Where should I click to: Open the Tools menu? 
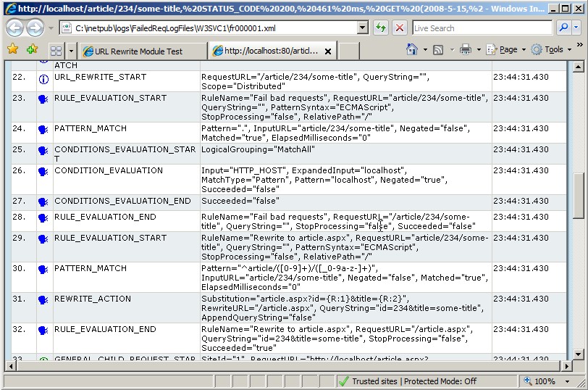click(x=551, y=49)
